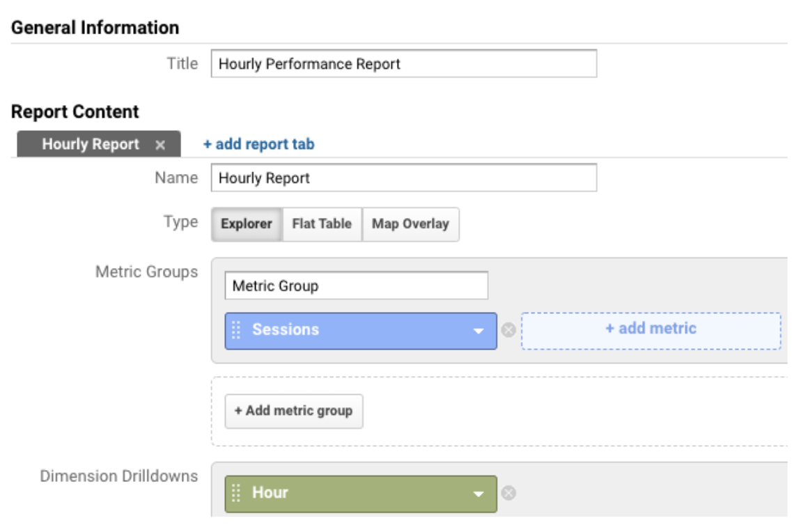Remove the Hour dimension using its delete icon
Viewport: 801px width, 532px height.
click(x=508, y=493)
